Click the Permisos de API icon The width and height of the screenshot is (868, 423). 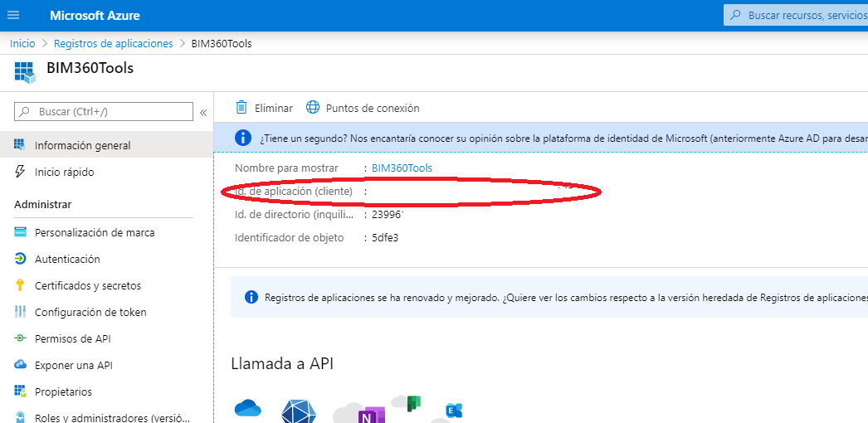(x=20, y=338)
